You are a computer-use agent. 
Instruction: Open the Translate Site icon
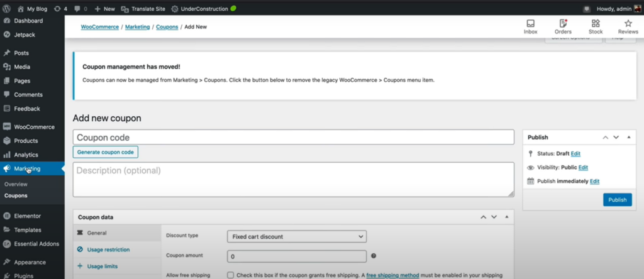point(125,9)
